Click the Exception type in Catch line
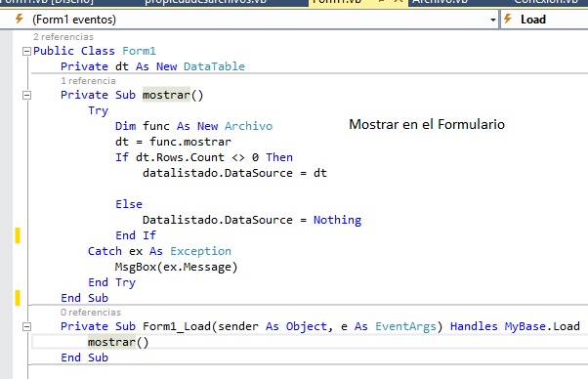 click(200, 251)
